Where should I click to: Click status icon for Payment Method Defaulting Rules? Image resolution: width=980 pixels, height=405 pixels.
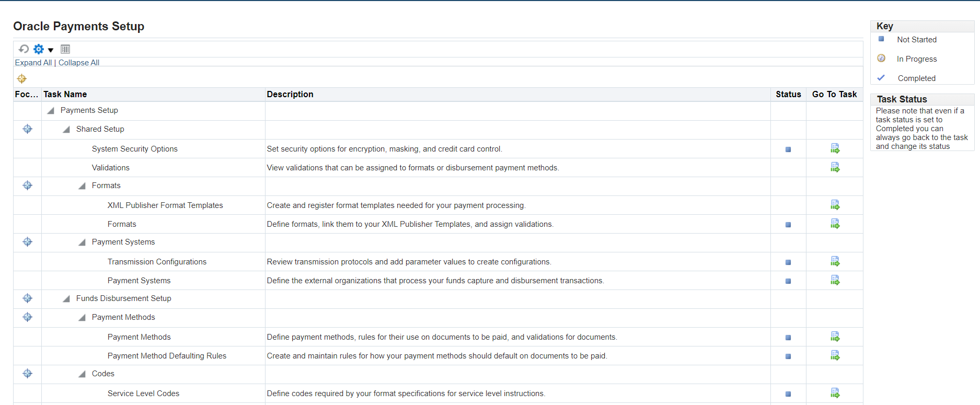pos(788,356)
